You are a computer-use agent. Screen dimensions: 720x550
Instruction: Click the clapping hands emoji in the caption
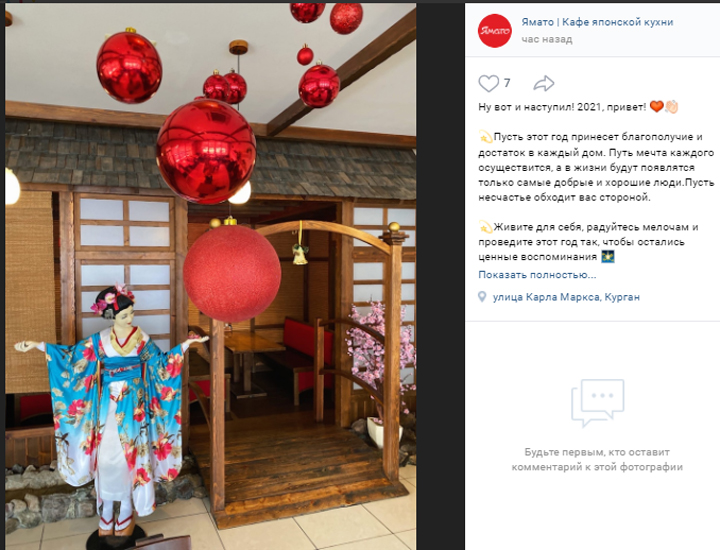(x=671, y=107)
